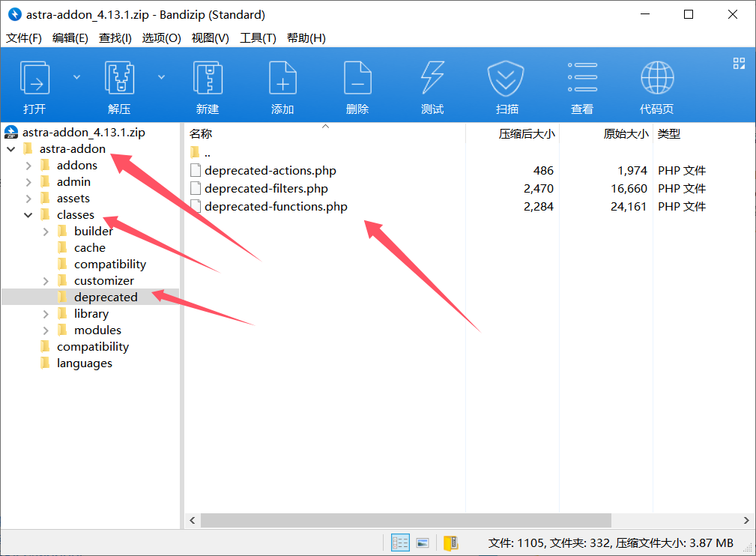Click the scrollbar left arrow
Screen dimensions: 756x556
tap(193, 520)
